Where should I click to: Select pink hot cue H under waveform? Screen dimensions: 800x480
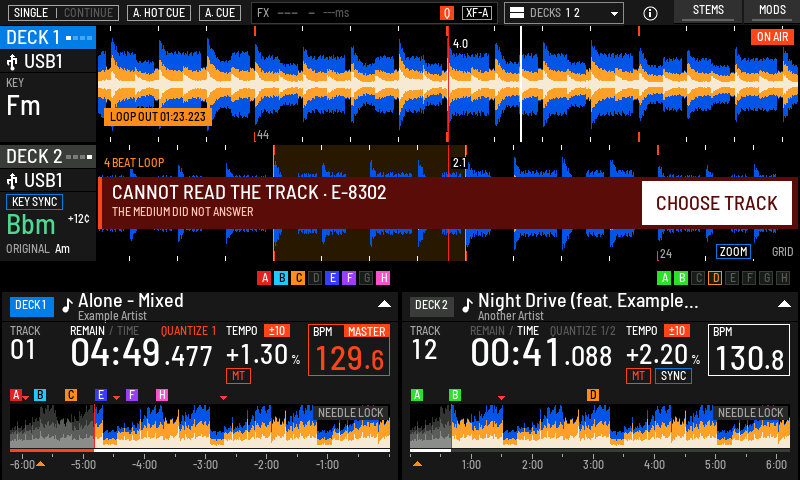click(x=383, y=278)
